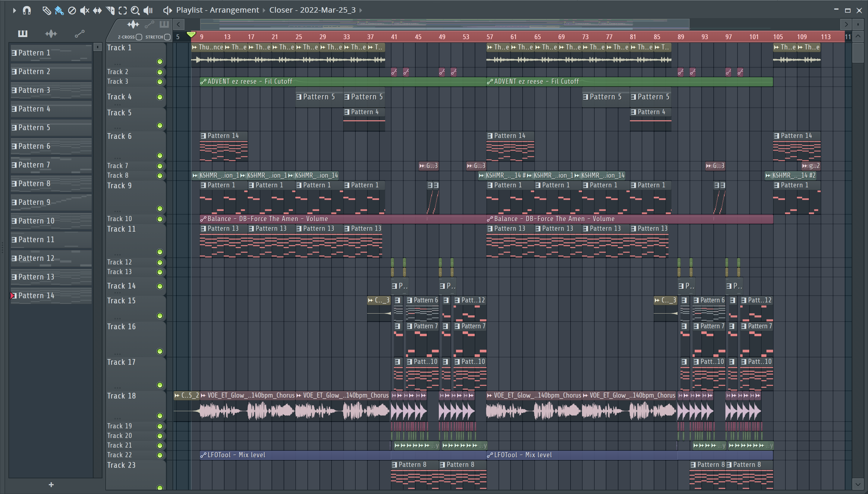
Task: Add a new pattern with plus button
Action: 51,485
